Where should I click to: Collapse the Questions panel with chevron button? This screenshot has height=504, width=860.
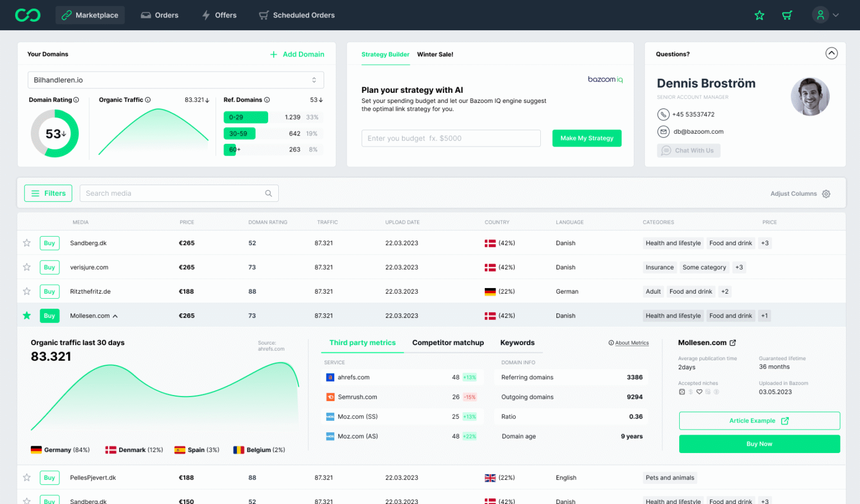tap(831, 53)
